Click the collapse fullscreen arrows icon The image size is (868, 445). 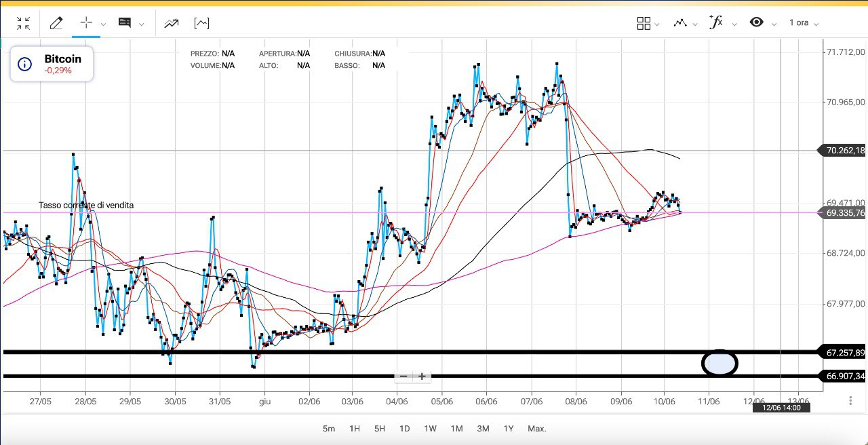[x=23, y=24]
